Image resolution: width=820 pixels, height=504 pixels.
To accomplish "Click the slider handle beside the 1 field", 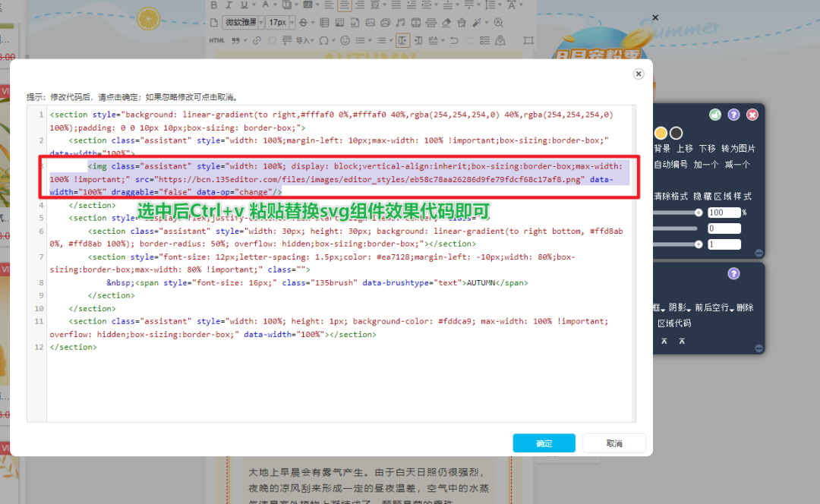I will tap(699, 244).
